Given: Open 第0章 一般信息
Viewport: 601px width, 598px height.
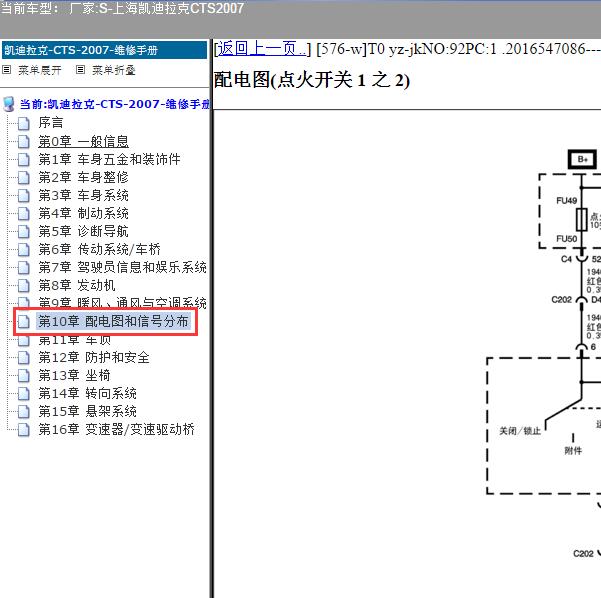Looking at the screenshot, I should click(x=83, y=141).
